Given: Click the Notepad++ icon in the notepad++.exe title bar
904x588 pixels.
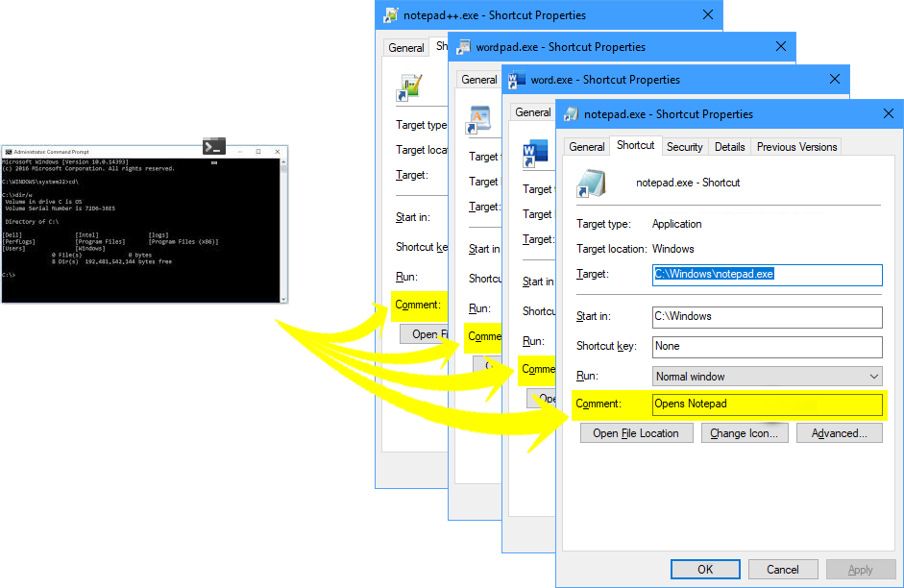Looking at the screenshot, I should pyautogui.click(x=390, y=15).
